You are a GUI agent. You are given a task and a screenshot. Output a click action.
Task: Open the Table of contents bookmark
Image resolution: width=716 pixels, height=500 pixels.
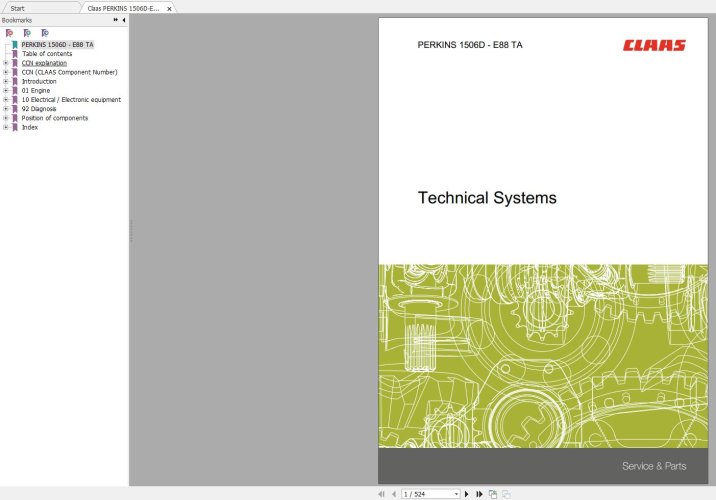[47, 54]
